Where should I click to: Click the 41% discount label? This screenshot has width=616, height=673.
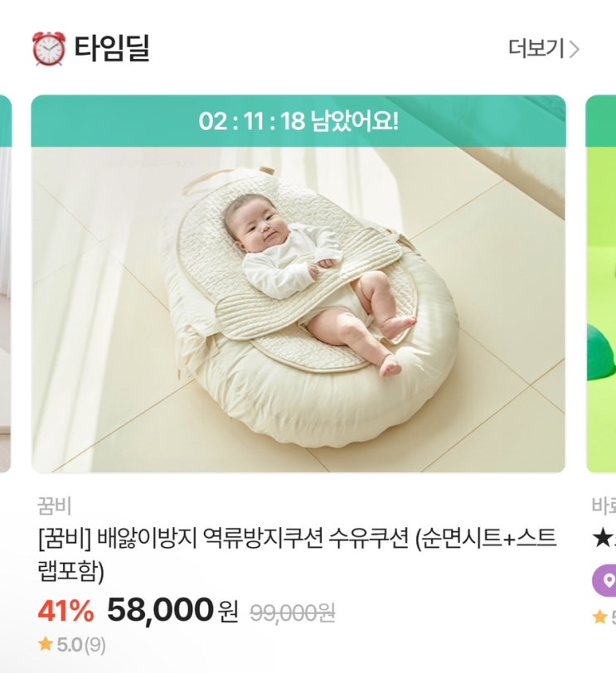click(x=65, y=612)
